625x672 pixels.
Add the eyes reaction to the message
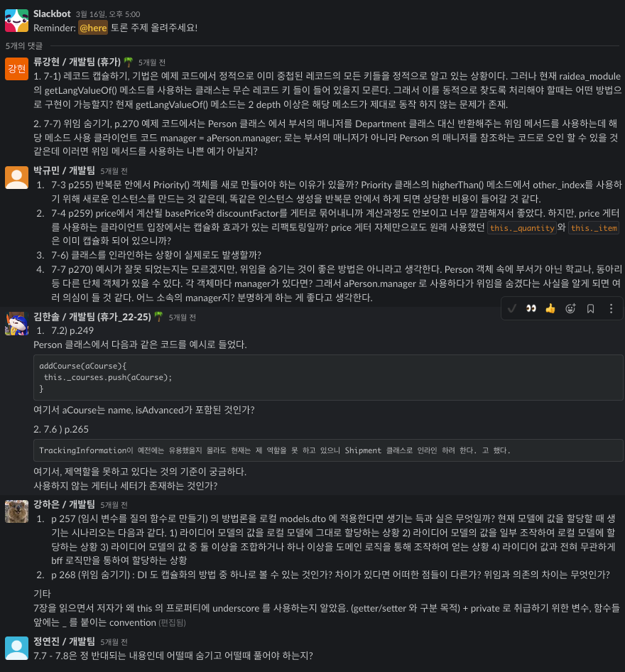coord(531,308)
